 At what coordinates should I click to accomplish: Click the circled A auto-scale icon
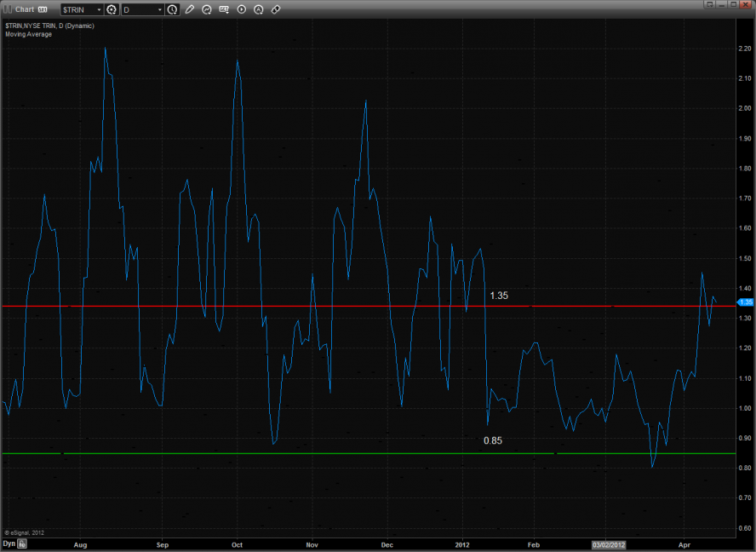click(x=258, y=9)
